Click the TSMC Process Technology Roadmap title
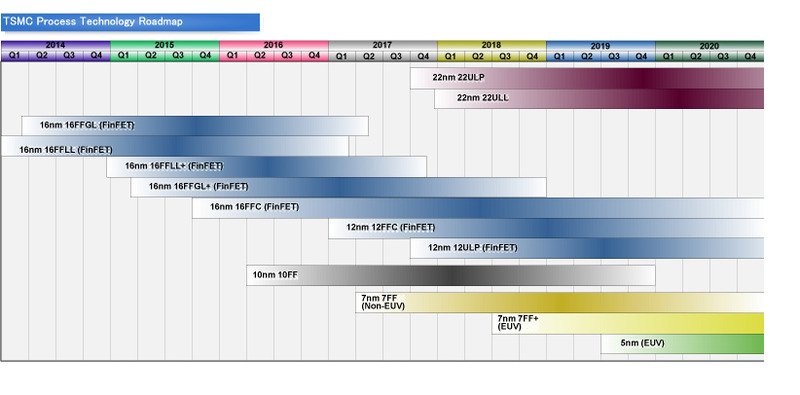800x395 pixels. click(130, 22)
